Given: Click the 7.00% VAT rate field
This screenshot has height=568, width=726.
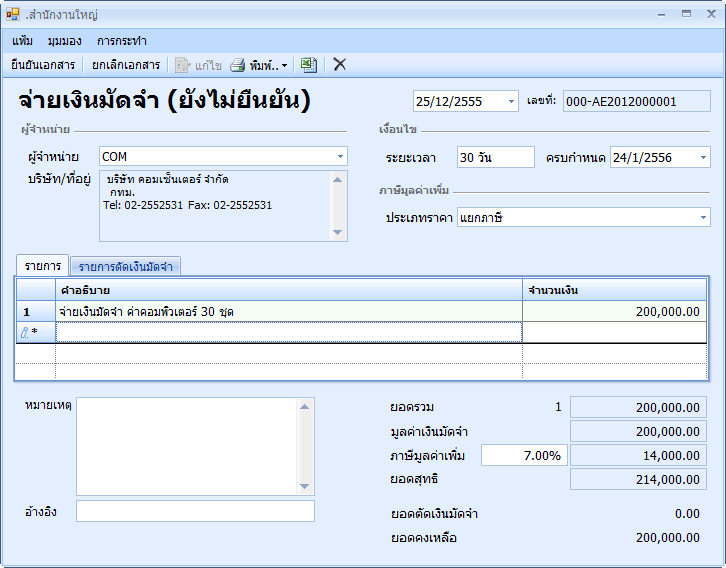Looking at the screenshot, I should click(523, 456).
